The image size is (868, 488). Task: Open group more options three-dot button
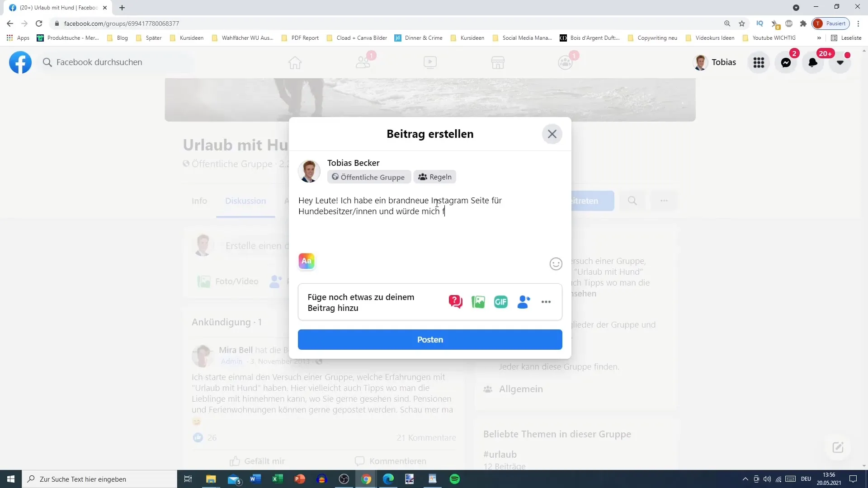coord(664,201)
